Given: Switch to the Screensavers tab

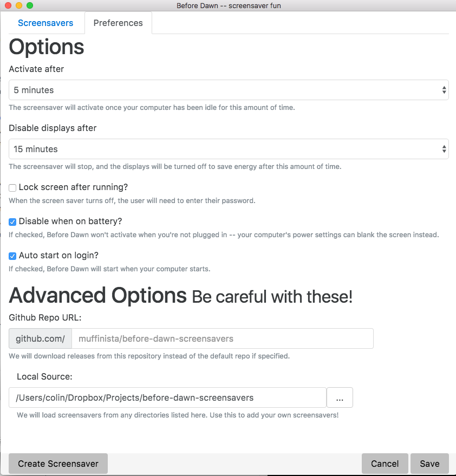Looking at the screenshot, I should pyautogui.click(x=46, y=23).
